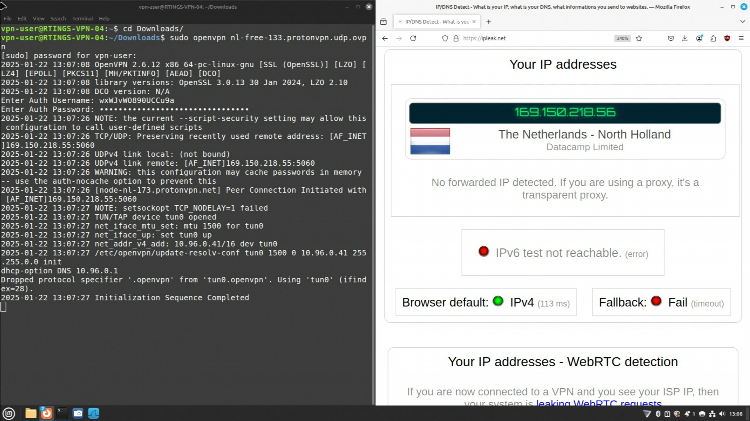The height and width of the screenshot is (421, 750).
Task: Open Firefox Pocket save icon
Action: point(671,38)
